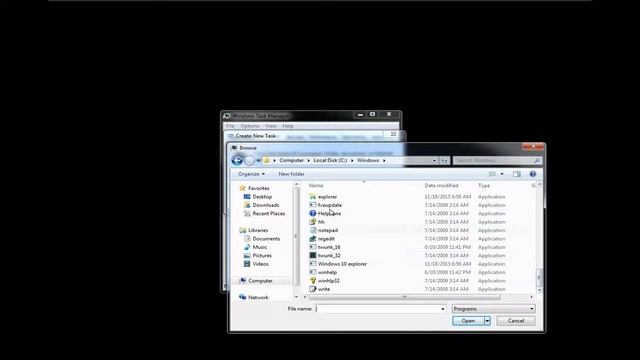Viewport: 640px width, 360px height.
Task: Close the Browse dialog
Action: click(x=533, y=147)
